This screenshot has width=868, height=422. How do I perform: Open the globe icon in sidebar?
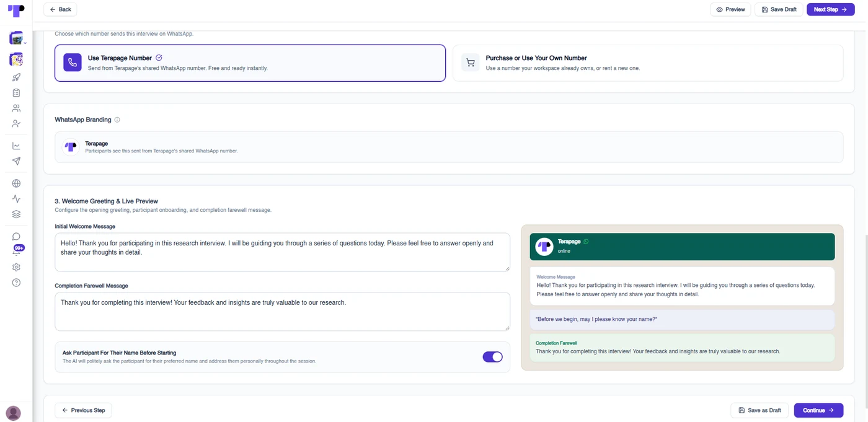tap(16, 183)
